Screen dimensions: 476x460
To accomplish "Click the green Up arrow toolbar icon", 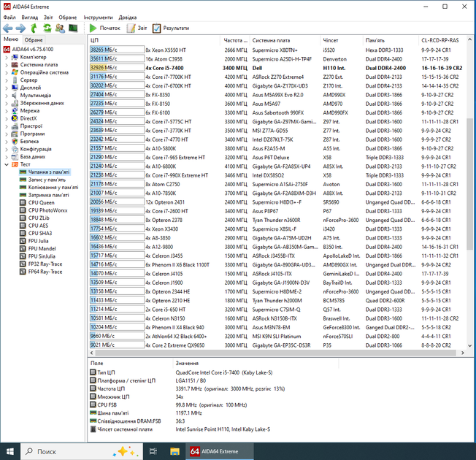I will click(x=34, y=28).
